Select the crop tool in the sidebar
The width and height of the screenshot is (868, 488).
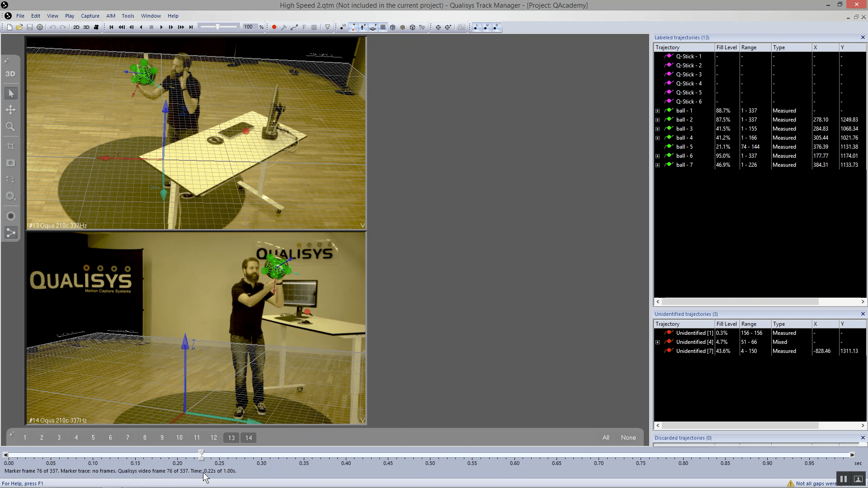[11, 146]
